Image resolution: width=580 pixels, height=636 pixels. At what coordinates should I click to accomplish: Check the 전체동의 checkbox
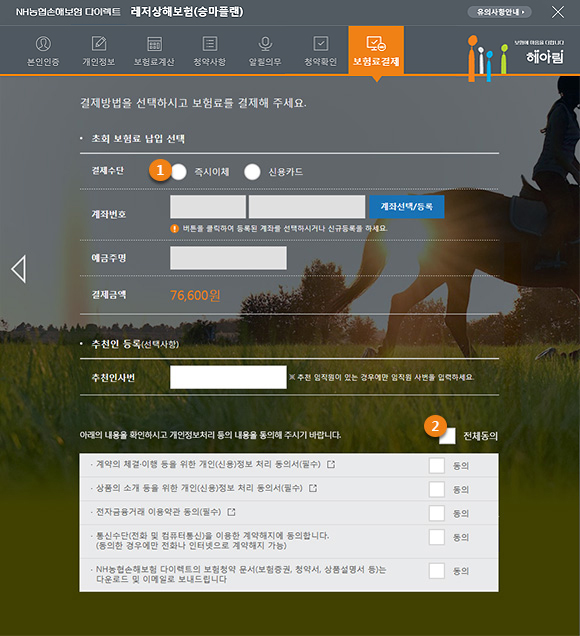[447, 436]
